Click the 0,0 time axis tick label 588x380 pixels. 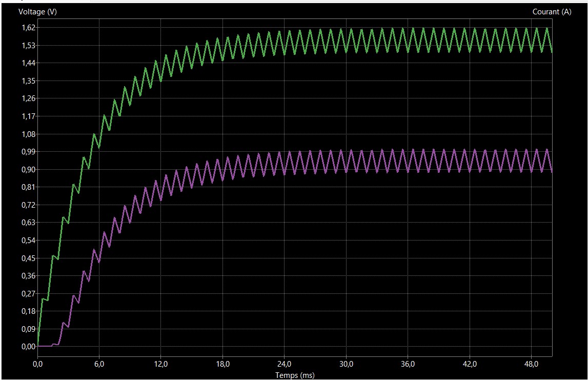(37, 364)
